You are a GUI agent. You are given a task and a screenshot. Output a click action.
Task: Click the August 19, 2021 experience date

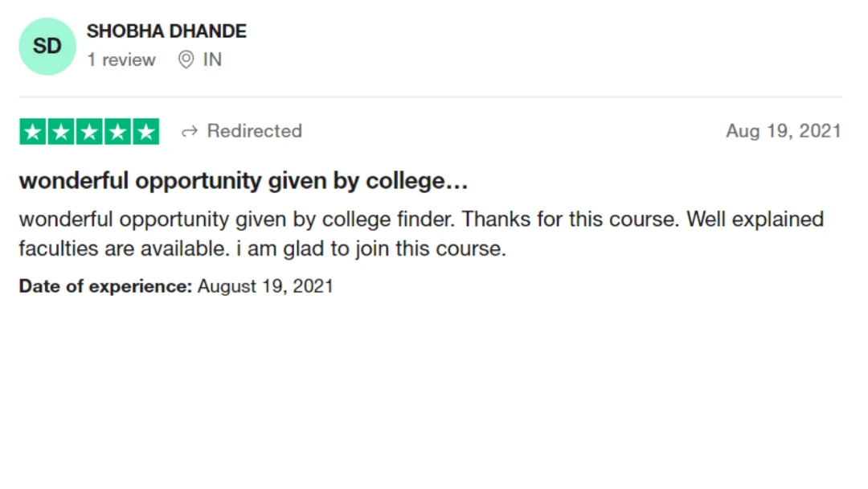pyautogui.click(x=265, y=286)
